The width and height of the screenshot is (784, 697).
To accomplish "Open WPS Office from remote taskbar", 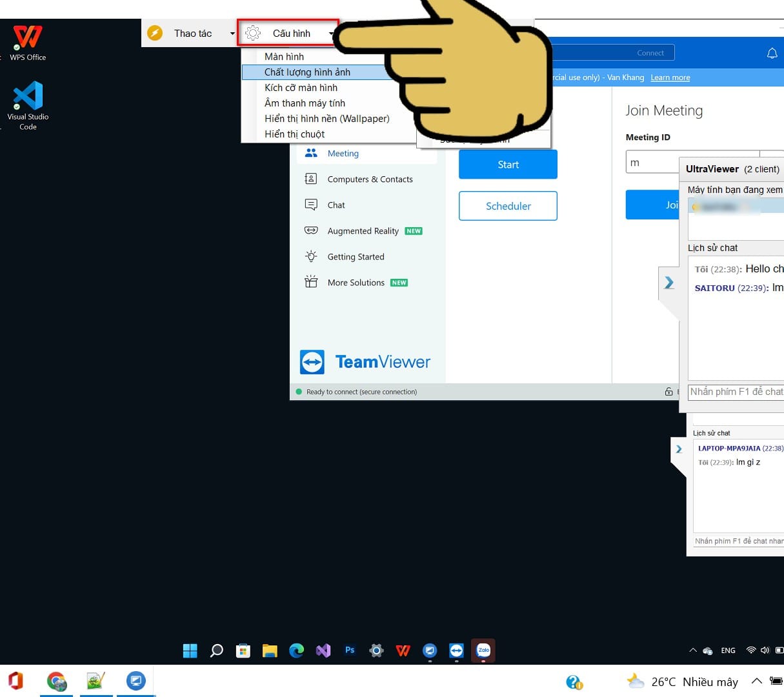I will (403, 651).
